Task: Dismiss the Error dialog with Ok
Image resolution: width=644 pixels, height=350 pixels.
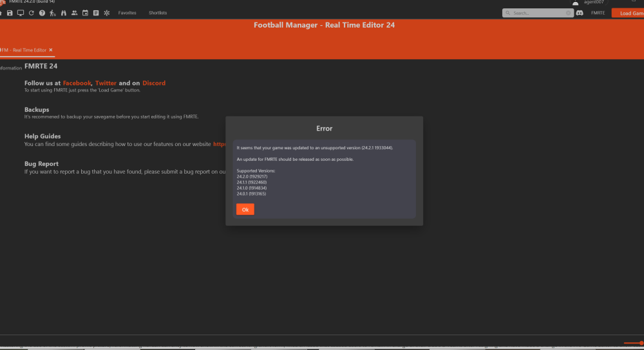Action: tap(245, 210)
